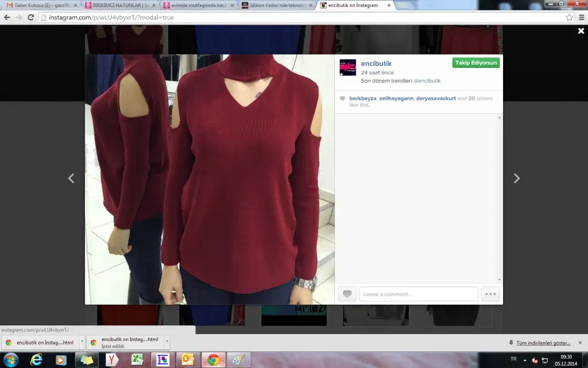Click the heart like button below the post
The image size is (588, 368).
pyautogui.click(x=347, y=294)
